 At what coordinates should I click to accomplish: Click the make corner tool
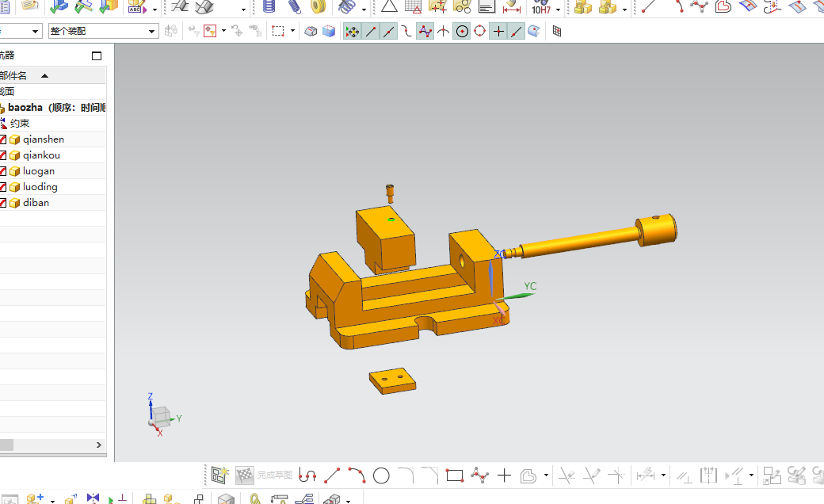[616, 475]
